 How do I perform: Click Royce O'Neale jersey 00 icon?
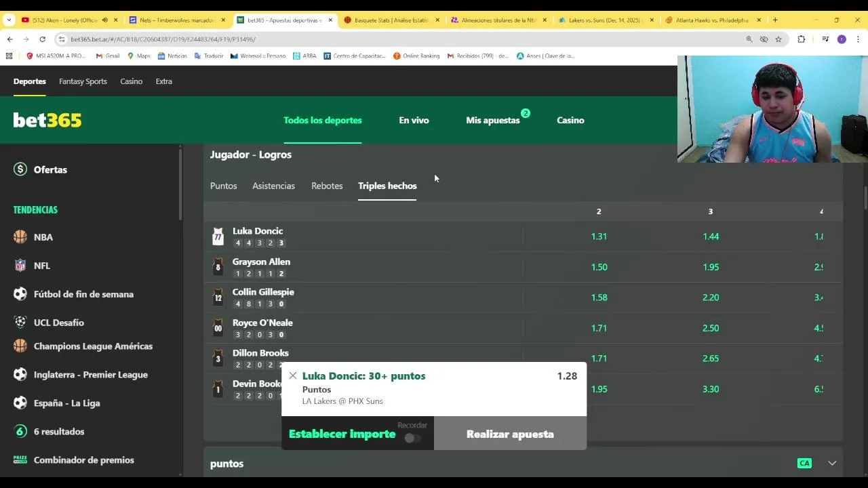(x=218, y=328)
